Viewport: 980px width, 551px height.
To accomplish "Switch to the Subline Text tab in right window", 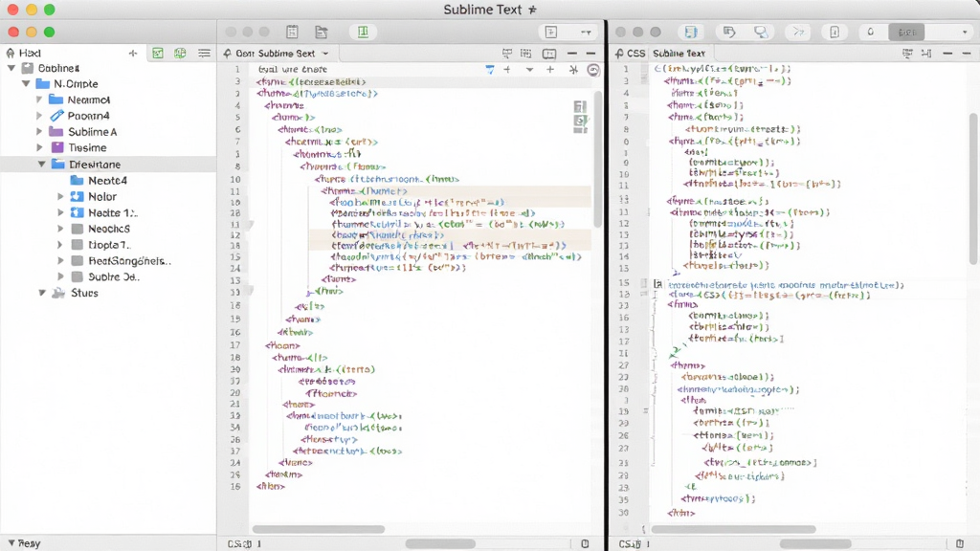I will tap(679, 54).
